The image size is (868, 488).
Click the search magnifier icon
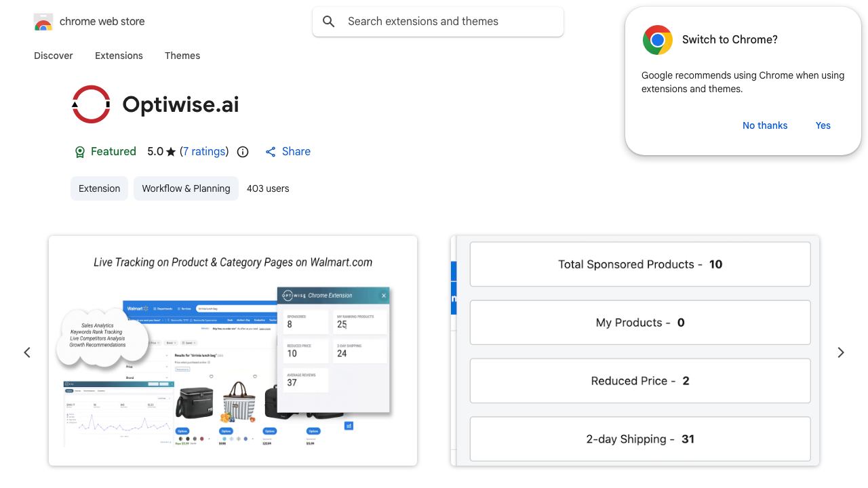329,22
